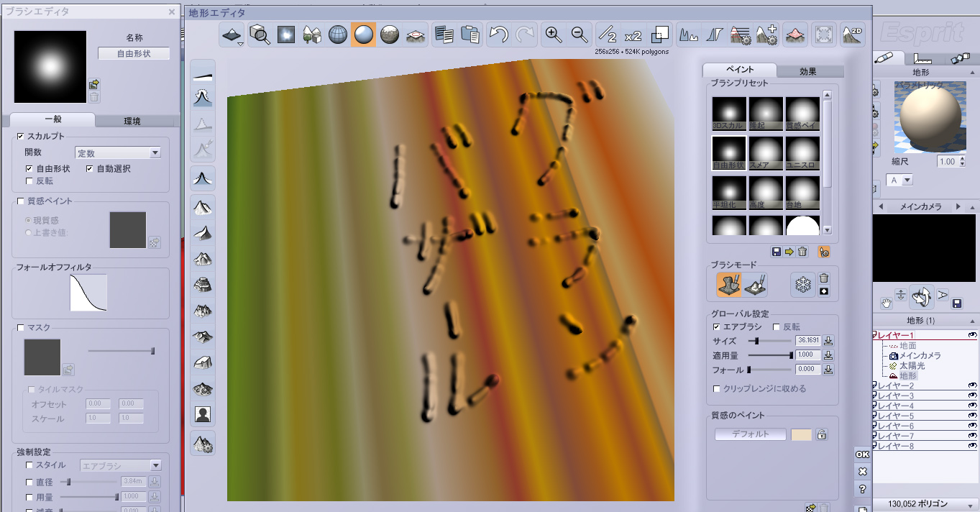
Task: Toggle the エアブラシ checkbox in global settings
Action: coord(716,327)
